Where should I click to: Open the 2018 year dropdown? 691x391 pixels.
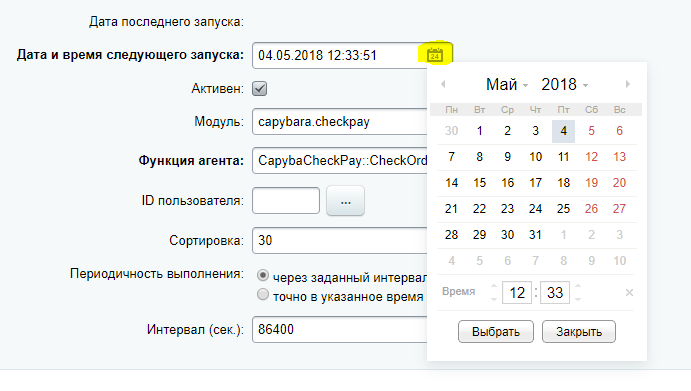pos(565,84)
